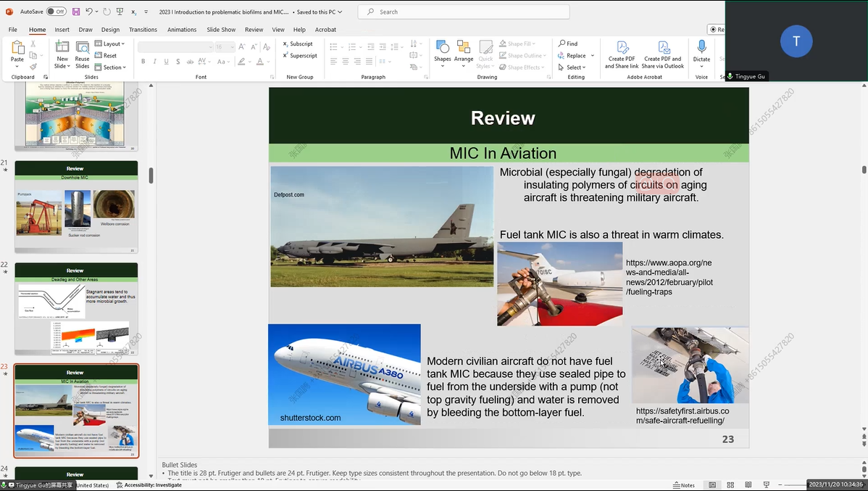Select slide 22 thumbnail Deadleg and Other Areas
Viewport: 868px width, 491px height.
pos(76,309)
